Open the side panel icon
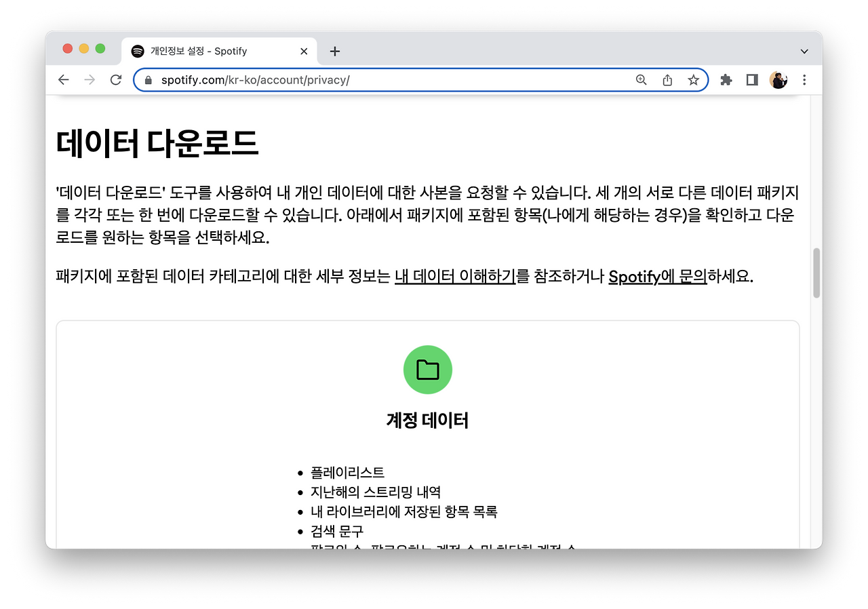Image resolution: width=868 pixels, height=609 pixels. (x=751, y=79)
